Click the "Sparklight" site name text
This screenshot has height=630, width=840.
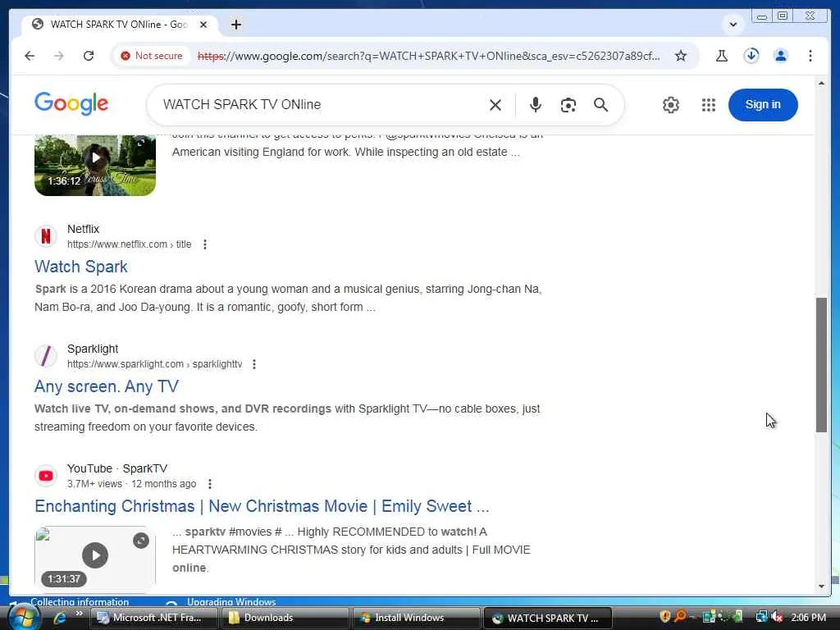tap(93, 349)
